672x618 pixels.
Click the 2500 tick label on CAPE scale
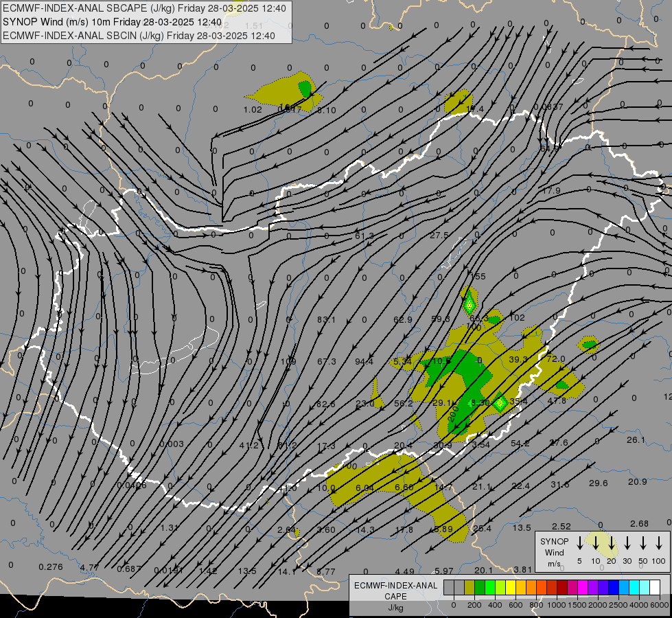click(618, 605)
